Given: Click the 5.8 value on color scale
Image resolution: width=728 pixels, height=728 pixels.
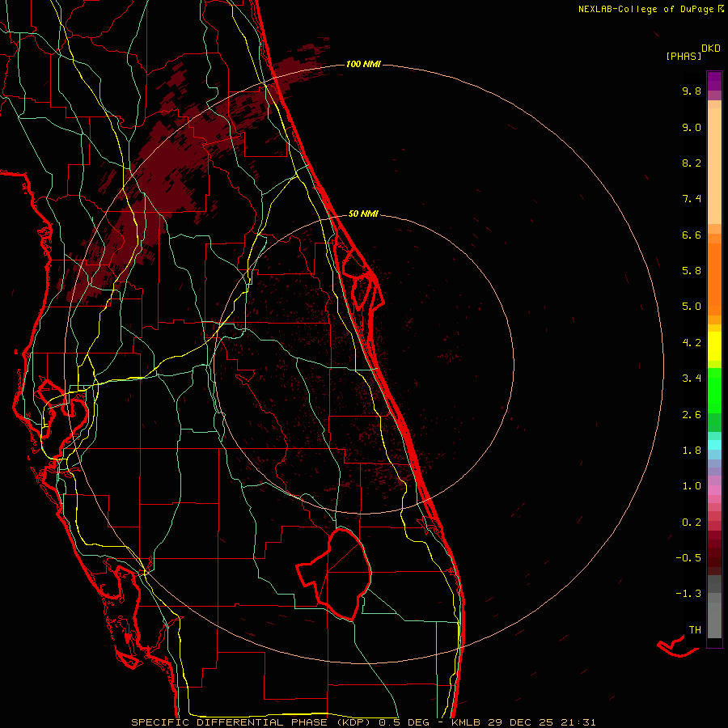Looking at the screenshot, I should [x=692, y=271].
